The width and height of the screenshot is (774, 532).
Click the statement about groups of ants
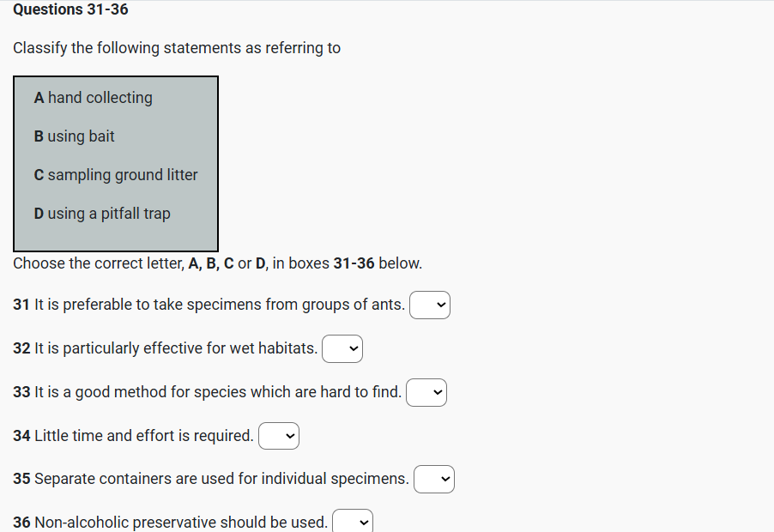tap(209, 305)
